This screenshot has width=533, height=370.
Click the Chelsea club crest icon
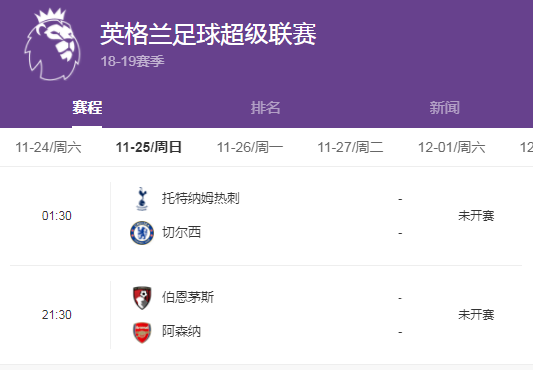tap(142, 233)
